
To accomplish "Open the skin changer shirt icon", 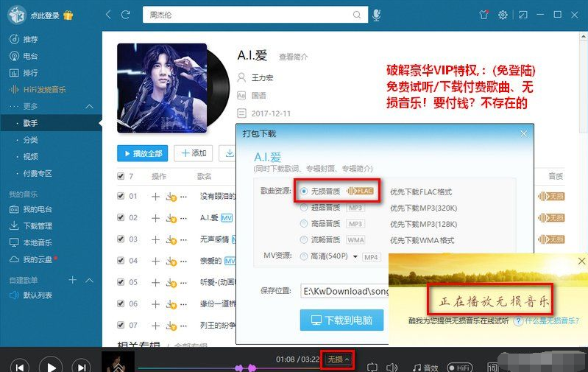I will [483, 15].
